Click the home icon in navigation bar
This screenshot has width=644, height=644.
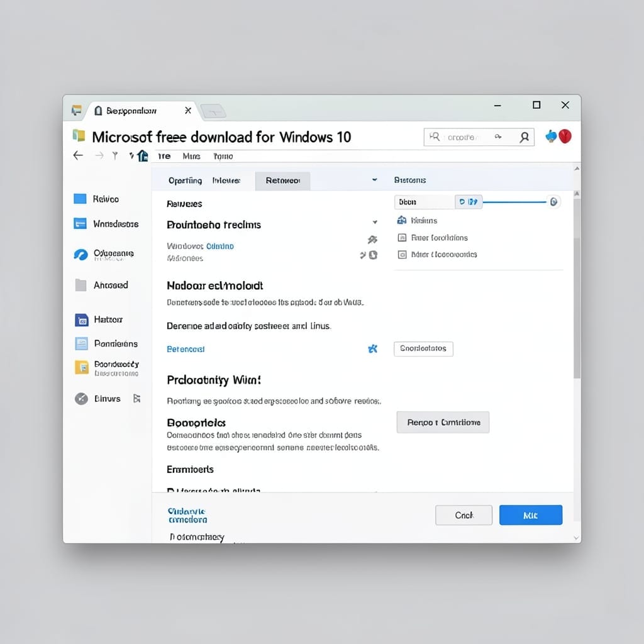(x=143, y=156)
